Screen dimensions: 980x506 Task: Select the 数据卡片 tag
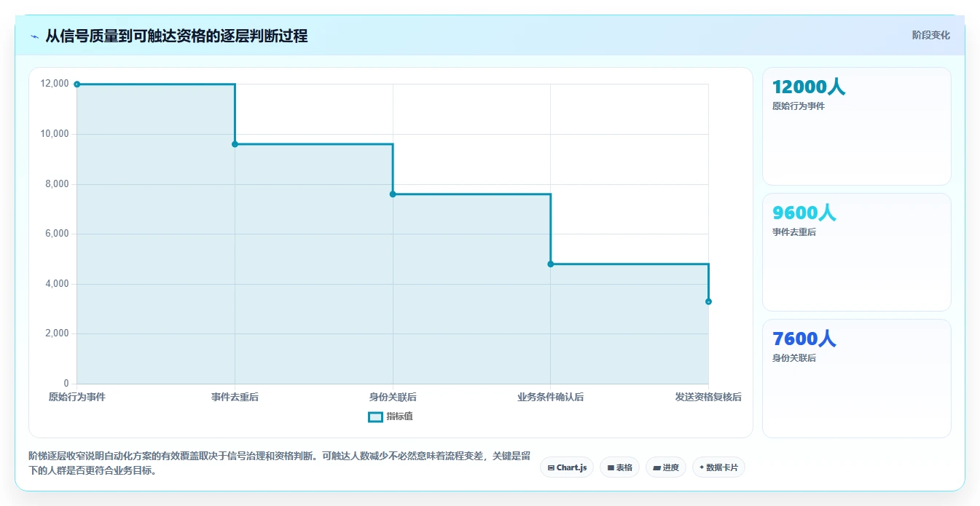click(x=718, y=467)
